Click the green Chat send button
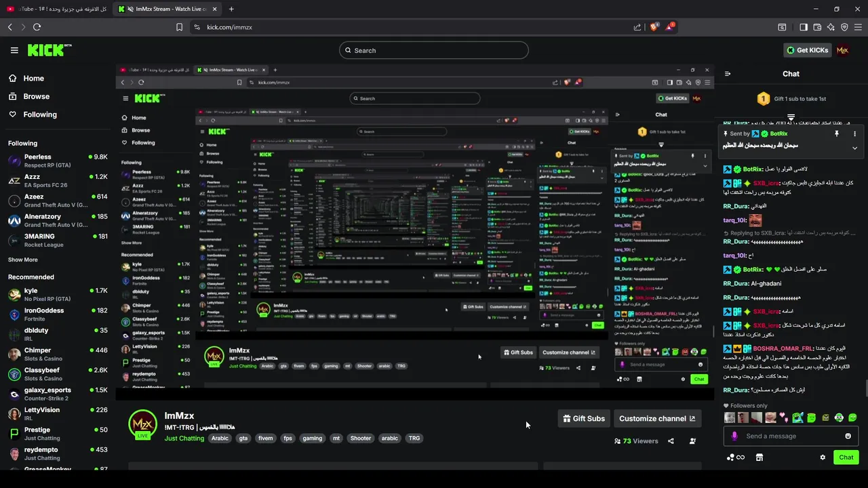868x488 pixels. click(846, 457)
